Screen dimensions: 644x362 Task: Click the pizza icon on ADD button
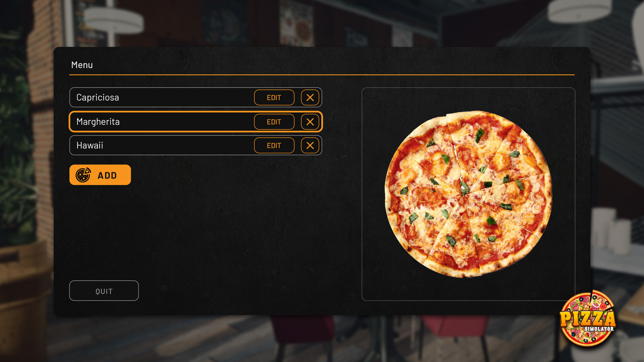(x=83, y=175)
